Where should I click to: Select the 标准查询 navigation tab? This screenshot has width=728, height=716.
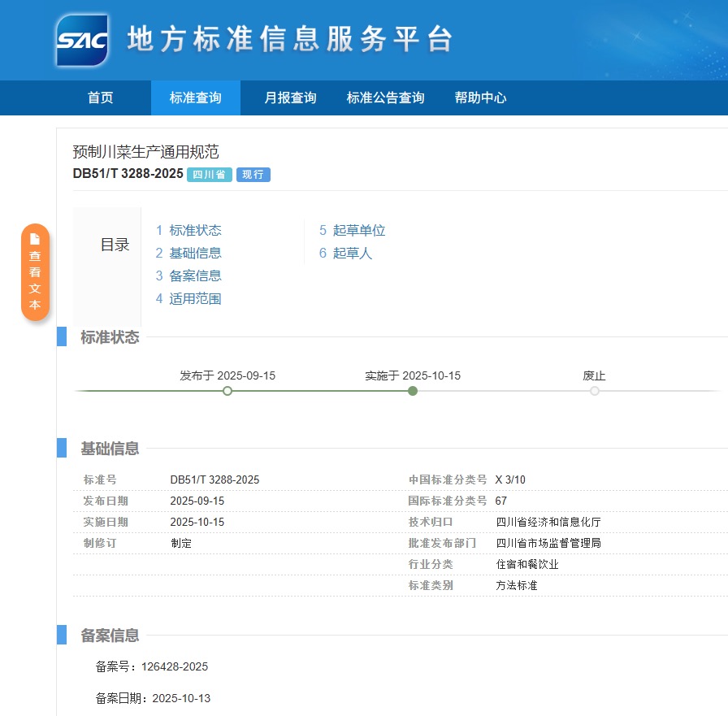pos(195,98)
